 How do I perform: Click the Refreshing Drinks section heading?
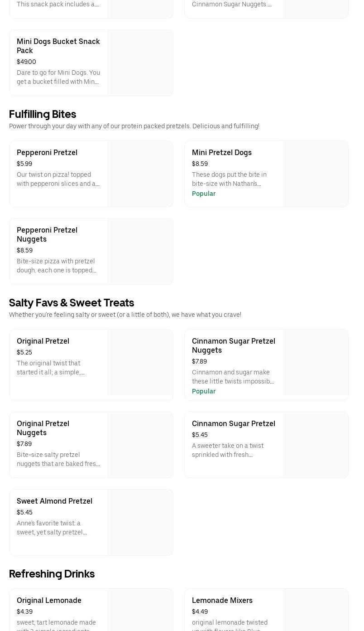point(52,574)
